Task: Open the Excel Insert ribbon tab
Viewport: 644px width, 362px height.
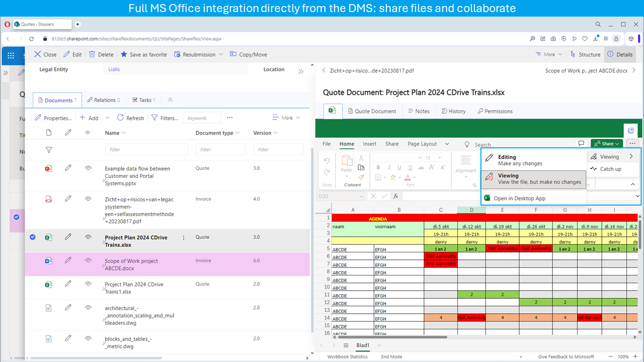Action: [x=369, y=144]
